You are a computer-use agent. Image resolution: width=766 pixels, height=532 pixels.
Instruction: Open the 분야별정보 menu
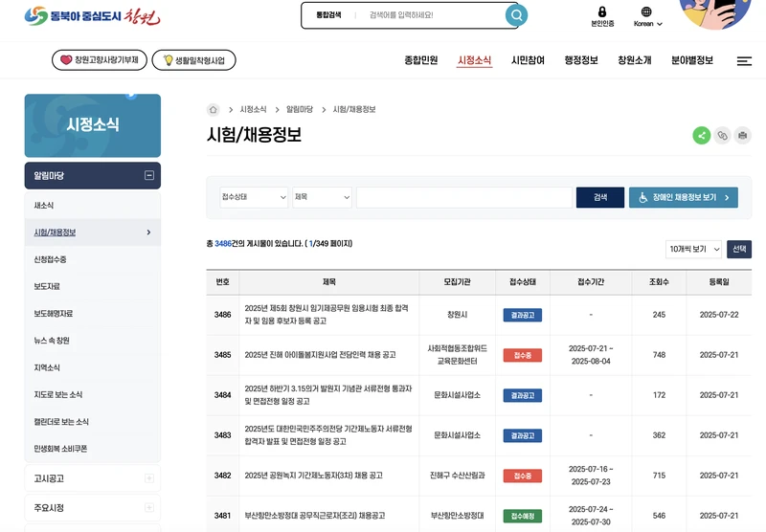(x=692, y=60)
